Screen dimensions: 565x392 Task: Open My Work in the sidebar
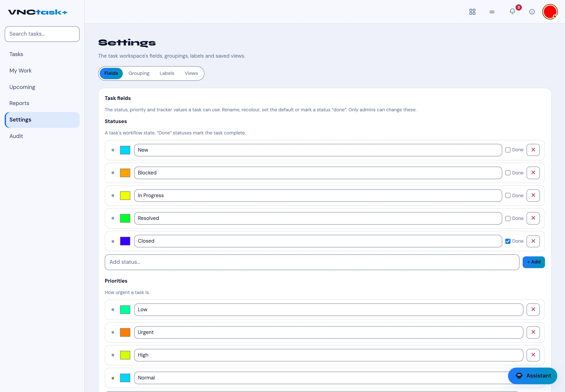click(x=42, y=71)
